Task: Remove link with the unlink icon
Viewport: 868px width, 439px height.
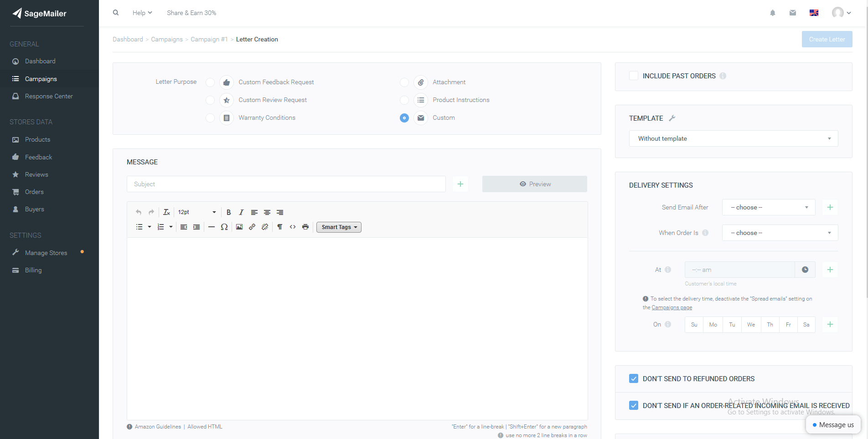Action: pyautogui.click(x=265, y=227)
